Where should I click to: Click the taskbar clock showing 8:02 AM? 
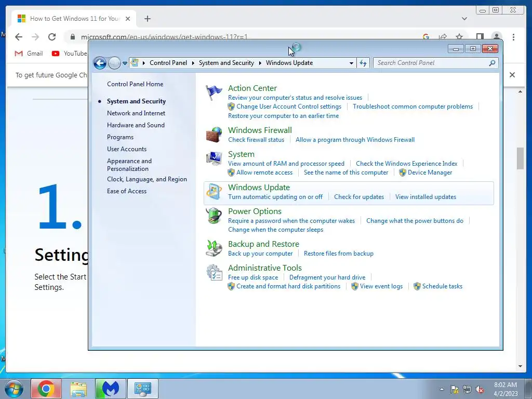pos(505,389)
